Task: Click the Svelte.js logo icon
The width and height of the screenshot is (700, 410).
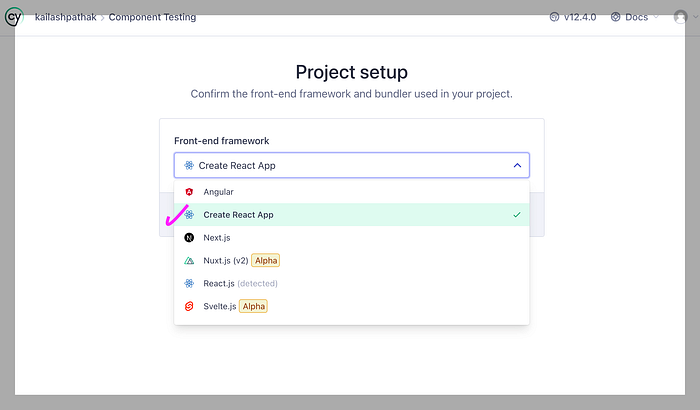Action: [189, 306]
